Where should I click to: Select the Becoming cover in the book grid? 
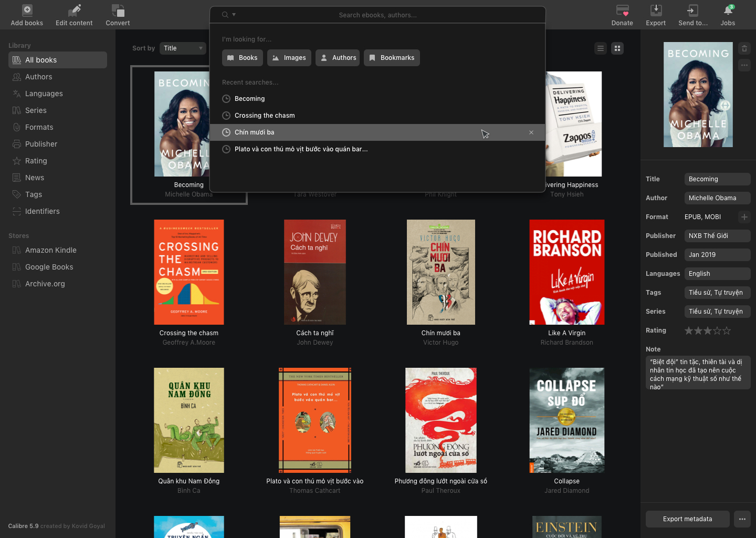(x=182, y=124)
